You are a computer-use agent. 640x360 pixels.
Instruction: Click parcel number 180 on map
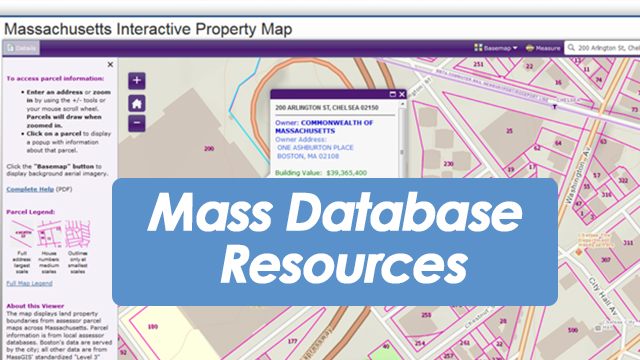coord(153,327)
